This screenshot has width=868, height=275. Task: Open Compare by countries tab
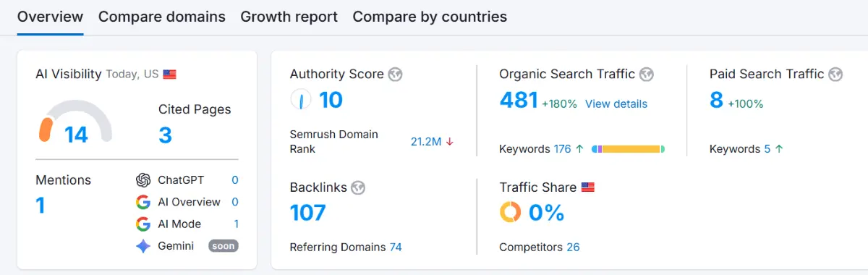[x=430, y=17]
